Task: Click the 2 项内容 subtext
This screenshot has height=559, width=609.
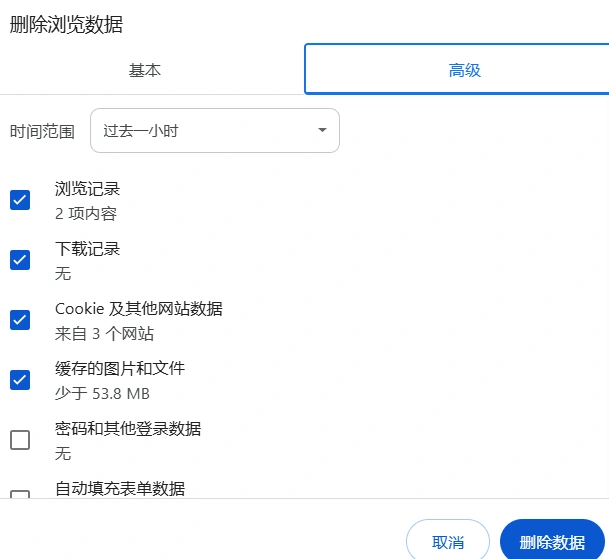Action: coord(86,214)
